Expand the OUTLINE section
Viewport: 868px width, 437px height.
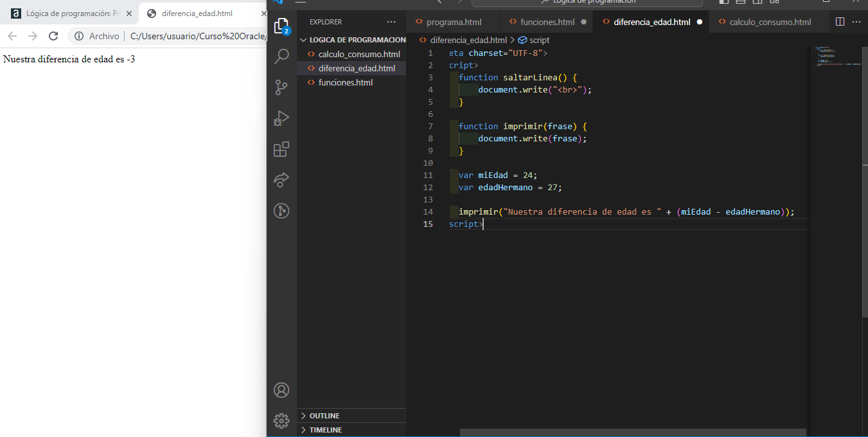point(351,416)
